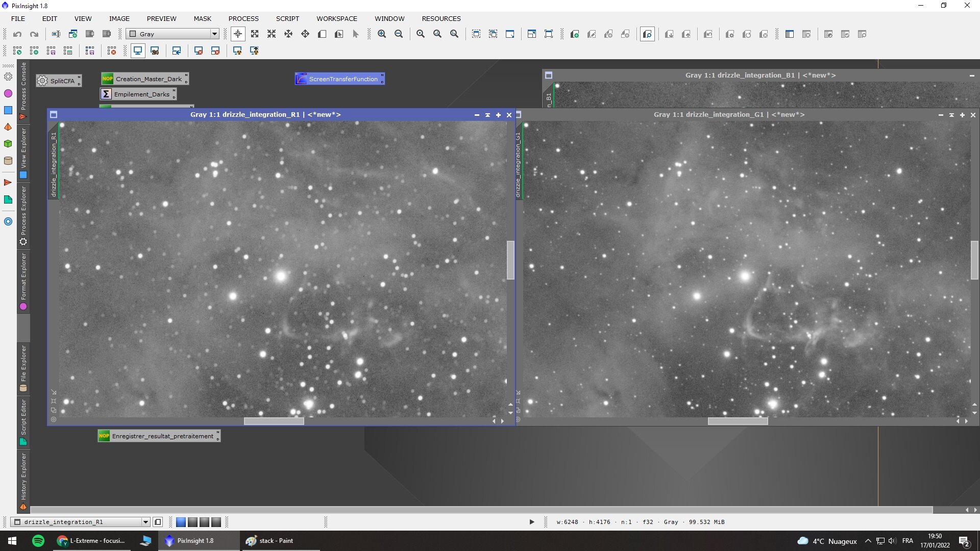Viewport: 980px width, 551px height.
Task: Shade the drizzle_integration_G1 window title bar
Action: [951, 115]
